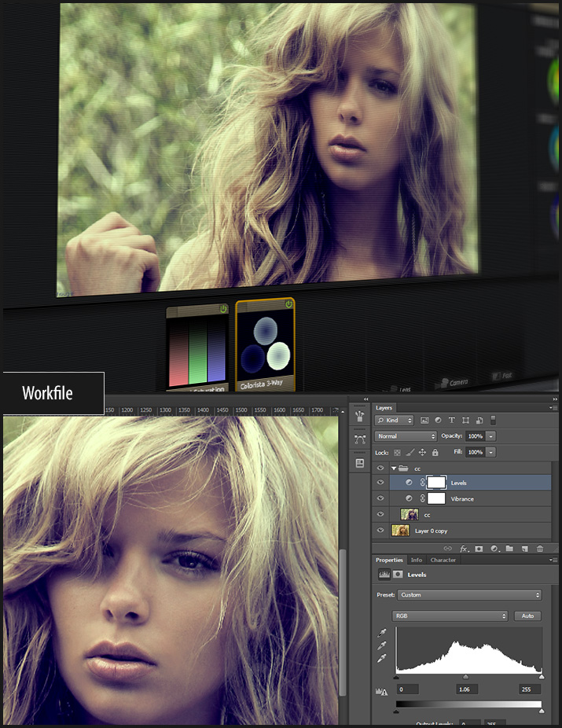Hide the Layer 0 copy layer

(x=381, y=531)
